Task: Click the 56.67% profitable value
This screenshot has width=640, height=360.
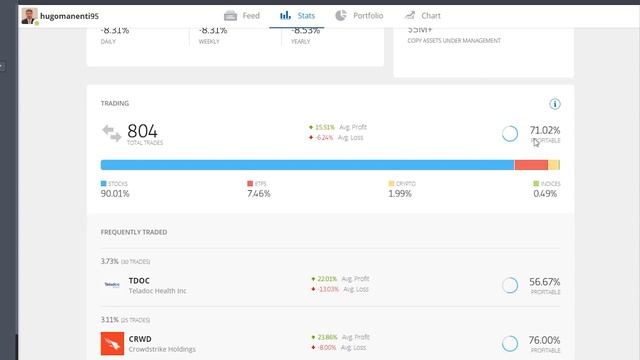Action: 545,282
